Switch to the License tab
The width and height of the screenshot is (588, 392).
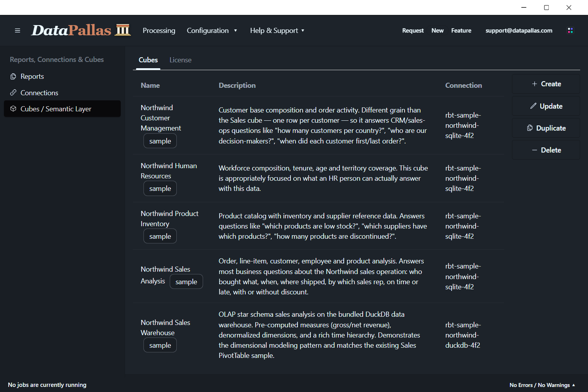click(x=180, y=60)
